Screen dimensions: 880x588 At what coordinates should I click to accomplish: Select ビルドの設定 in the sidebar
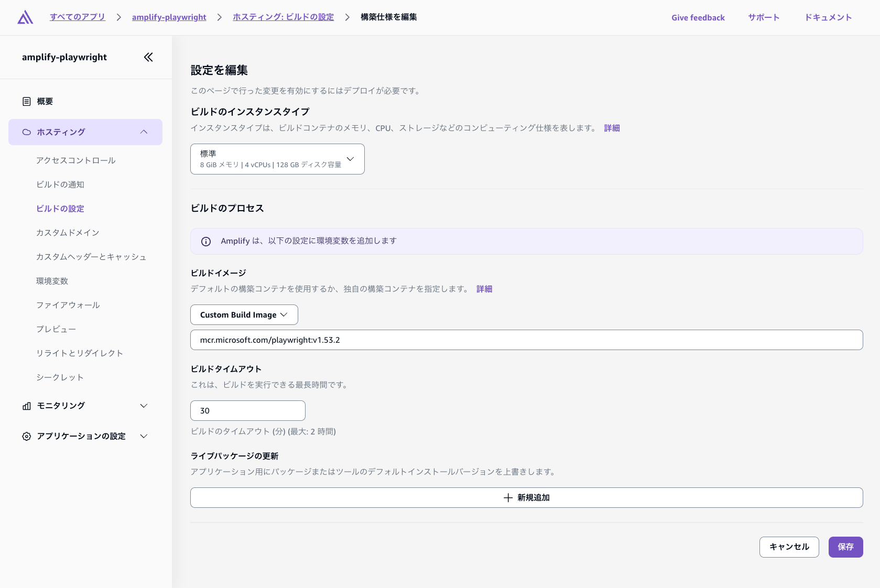point(60,209)
